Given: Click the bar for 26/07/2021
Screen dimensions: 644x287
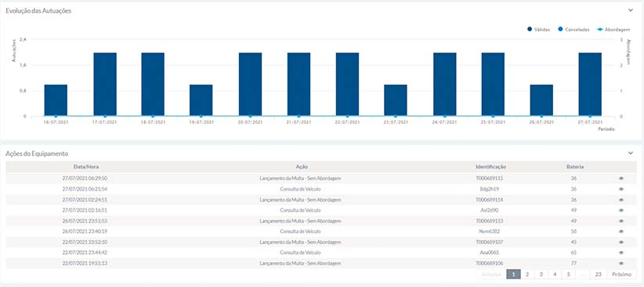Looking at the screenshot, I should coord(541,100).
